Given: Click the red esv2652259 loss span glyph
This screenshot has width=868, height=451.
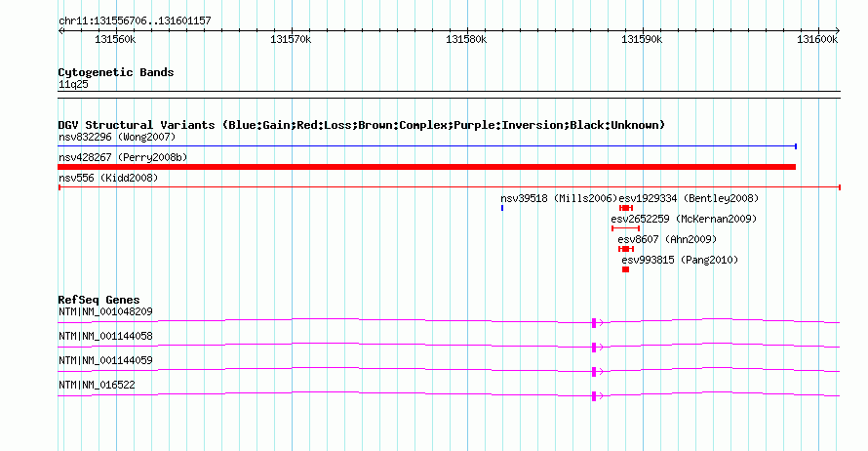Looking at the screenshot, I should point(625,228).
